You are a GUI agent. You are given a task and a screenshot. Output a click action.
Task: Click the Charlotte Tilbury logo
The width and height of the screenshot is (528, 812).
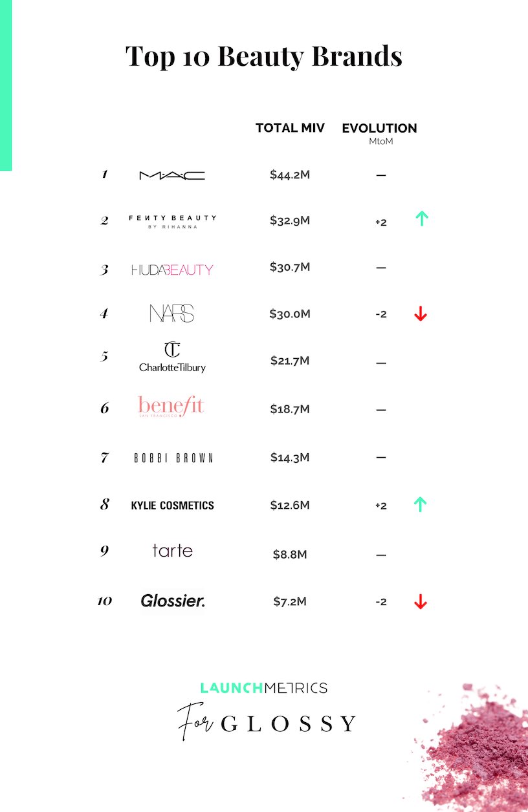[x=172, y=357]
